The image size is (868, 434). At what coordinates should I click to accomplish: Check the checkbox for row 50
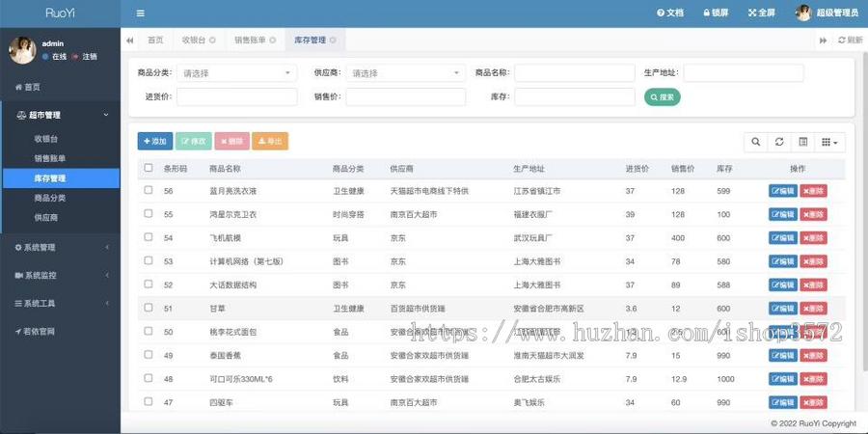(x=148, y=331)
